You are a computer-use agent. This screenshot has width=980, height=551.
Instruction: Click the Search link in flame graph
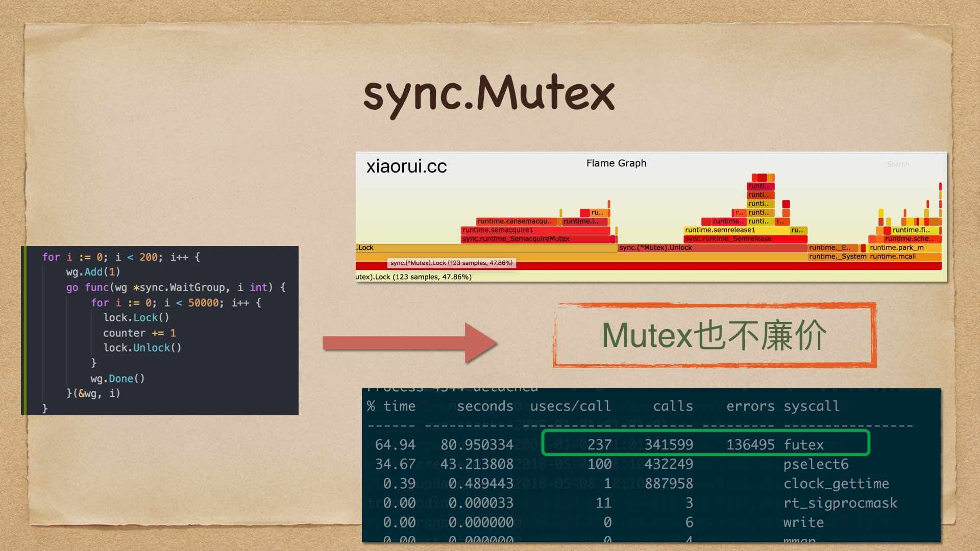pos(897,164)
